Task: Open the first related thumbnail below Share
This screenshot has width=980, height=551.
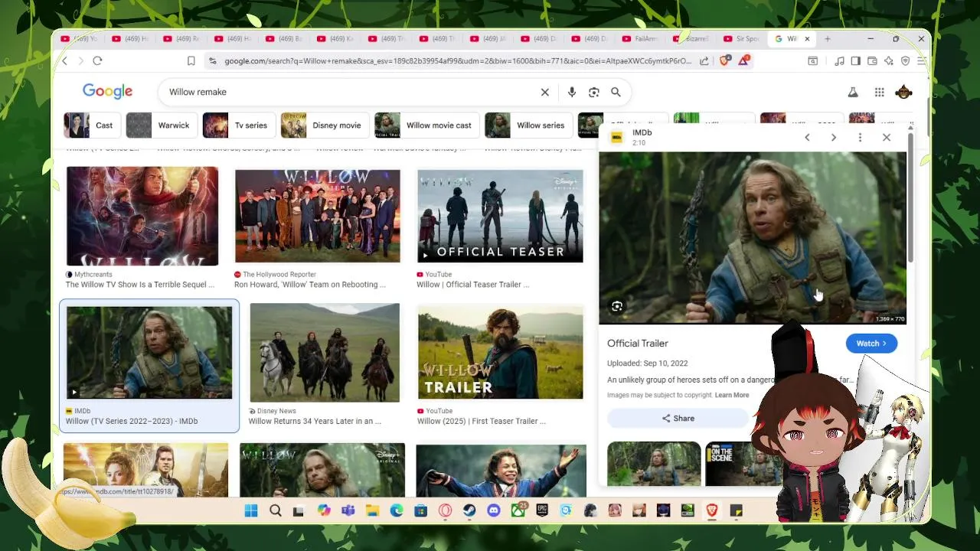Action: pos(654,464)
